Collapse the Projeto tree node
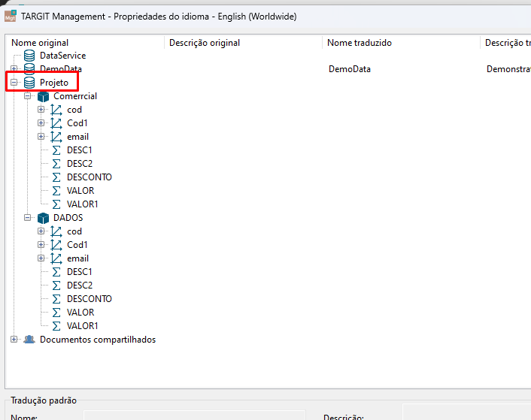 [x=14, y=82]
